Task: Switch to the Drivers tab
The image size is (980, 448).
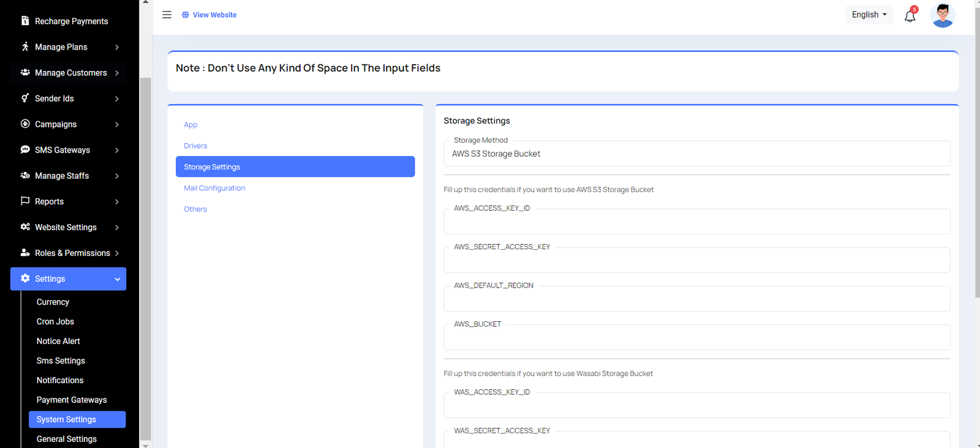Action: coord(195,146)
